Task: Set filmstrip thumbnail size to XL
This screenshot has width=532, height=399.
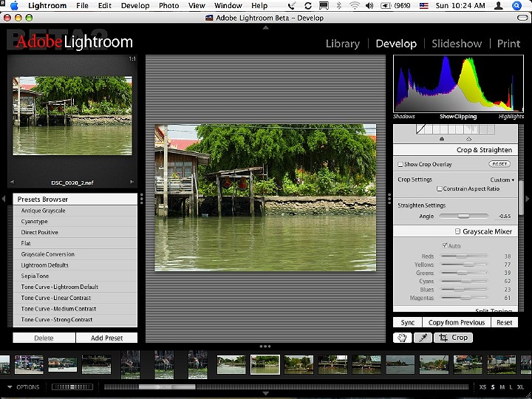Action: (x=520, y=386)
